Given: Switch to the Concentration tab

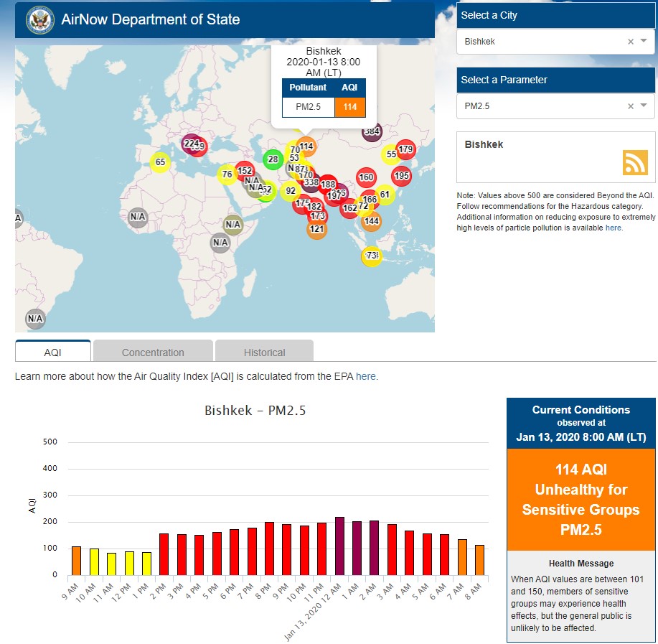Looking at the screenshot, I should click(x=153, y=352).
